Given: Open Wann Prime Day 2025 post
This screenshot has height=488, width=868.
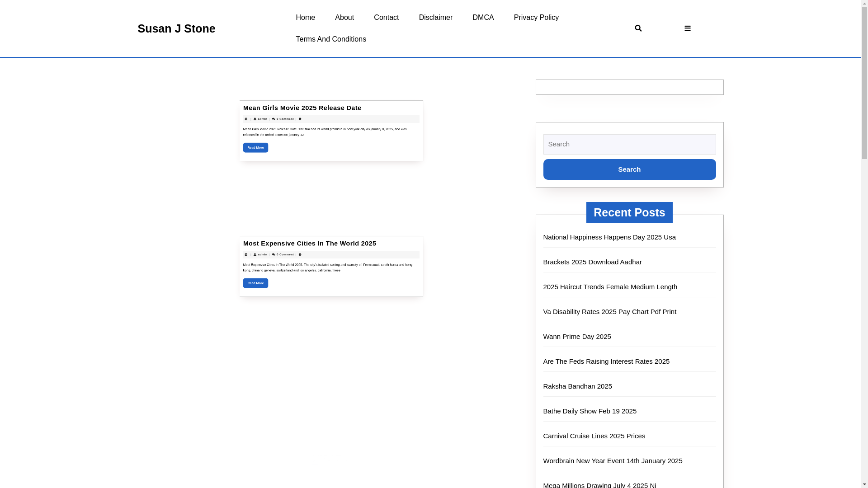Looking at the screenshot, I should pyautogui.click(x=577, y=336).
